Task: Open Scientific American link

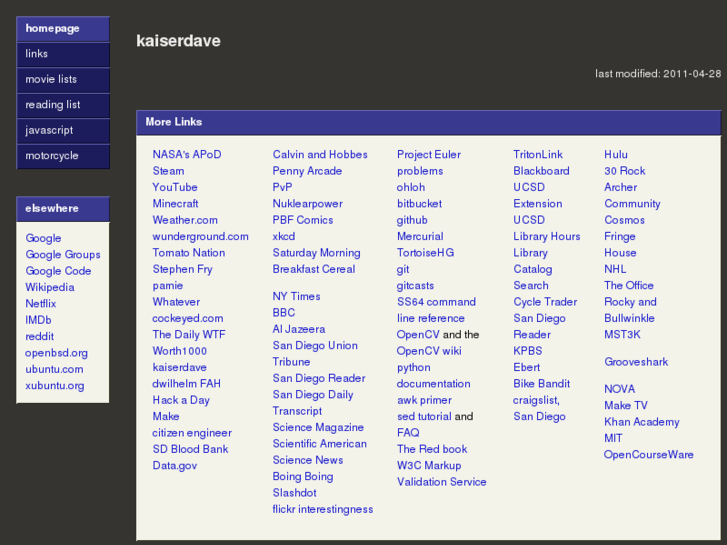Action: (x=319, y=444)
